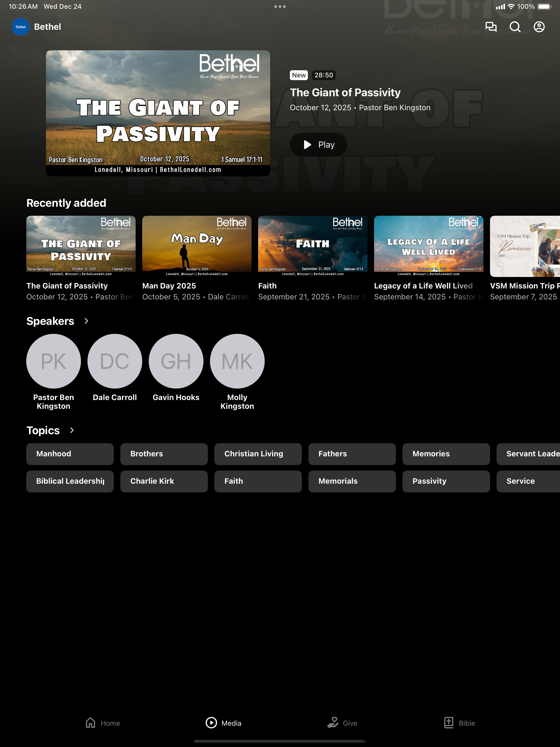
Task: Tap the battery status indicator
Action: pyautogui.click(x=544, y=6)
